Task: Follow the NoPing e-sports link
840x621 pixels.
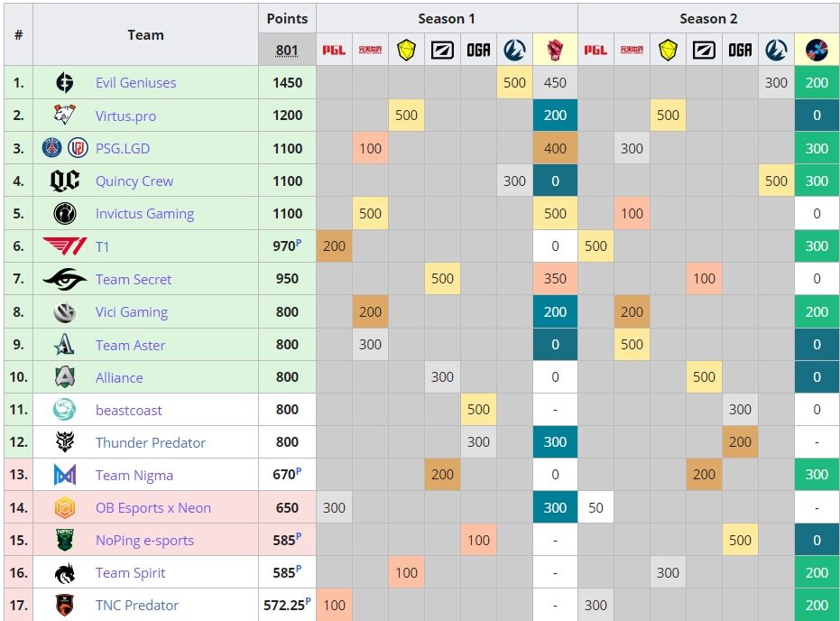Action: [144, 541]
